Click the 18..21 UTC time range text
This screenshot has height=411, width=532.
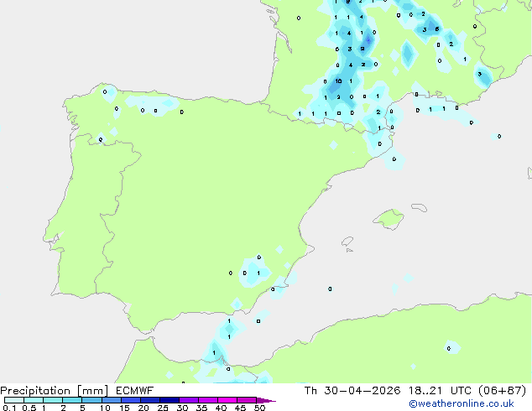(x=440, y=391)
